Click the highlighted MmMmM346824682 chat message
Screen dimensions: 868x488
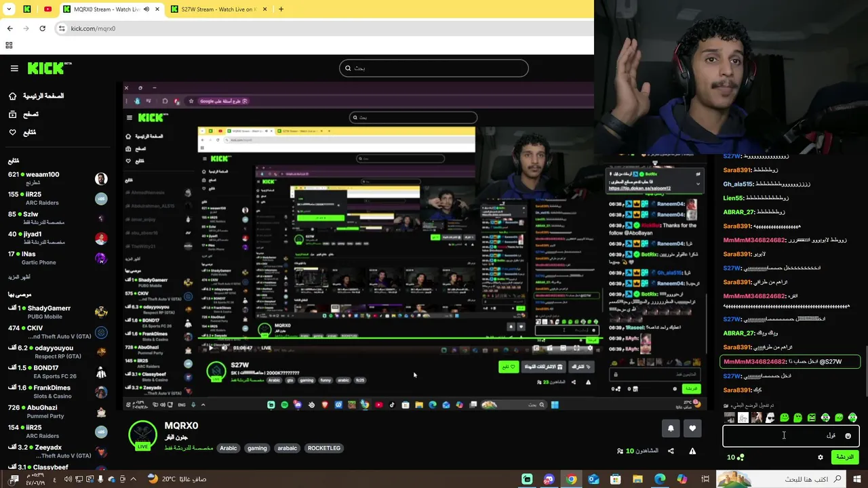click(790, 362)
